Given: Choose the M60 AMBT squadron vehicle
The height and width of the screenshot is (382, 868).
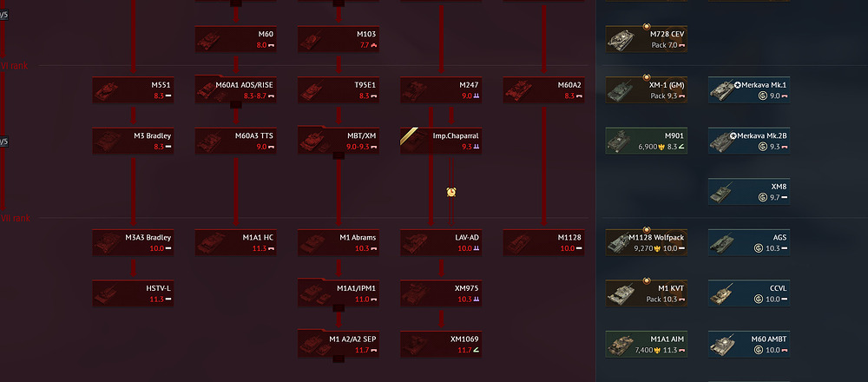Looking at the screenshot, I should (x=749, y=345).
